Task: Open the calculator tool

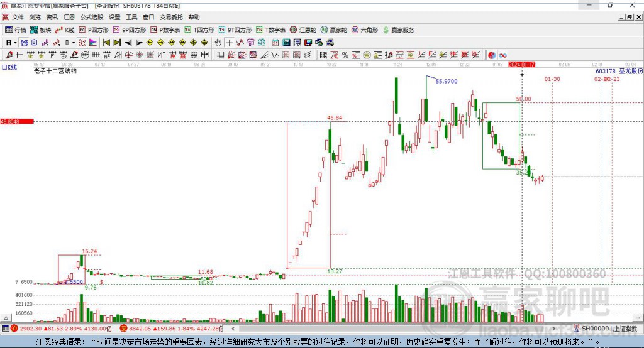Action: coord(287,43)
